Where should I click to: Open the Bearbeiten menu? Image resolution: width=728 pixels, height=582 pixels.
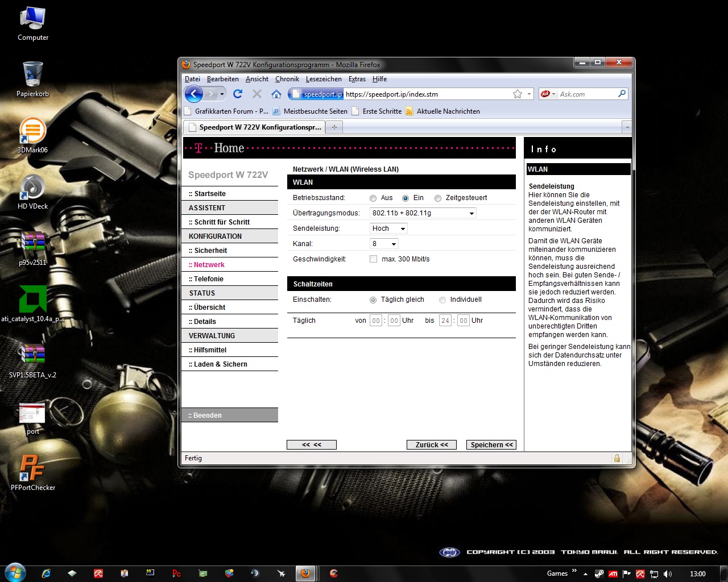tap(223, 79)
